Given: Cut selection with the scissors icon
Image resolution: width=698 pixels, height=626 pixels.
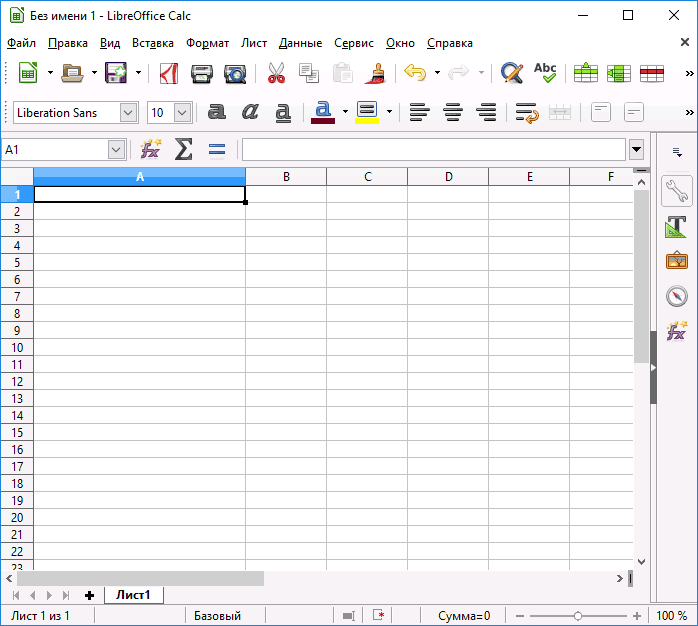Looking at the screenshot, I should (x=276, y=73).
